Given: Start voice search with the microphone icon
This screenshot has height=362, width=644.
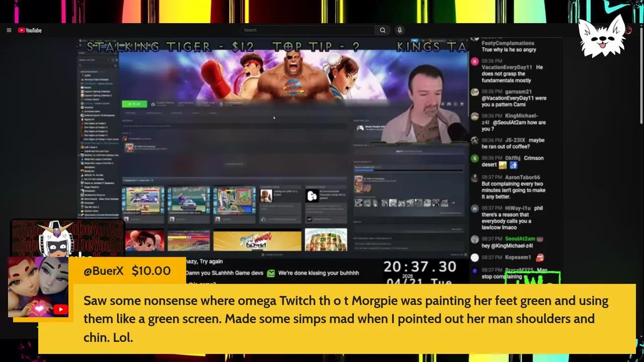Looking at the screenshot, I should coord(399,30).
